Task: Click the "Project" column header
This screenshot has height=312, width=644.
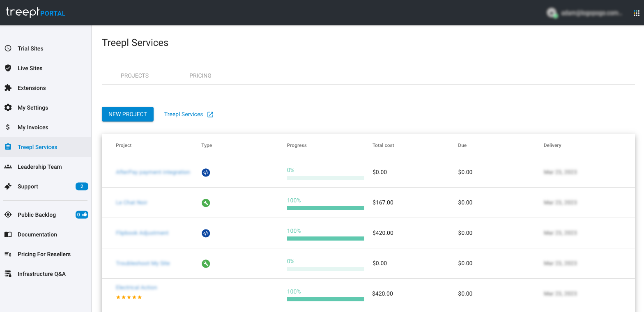Action: click(124, 145)
